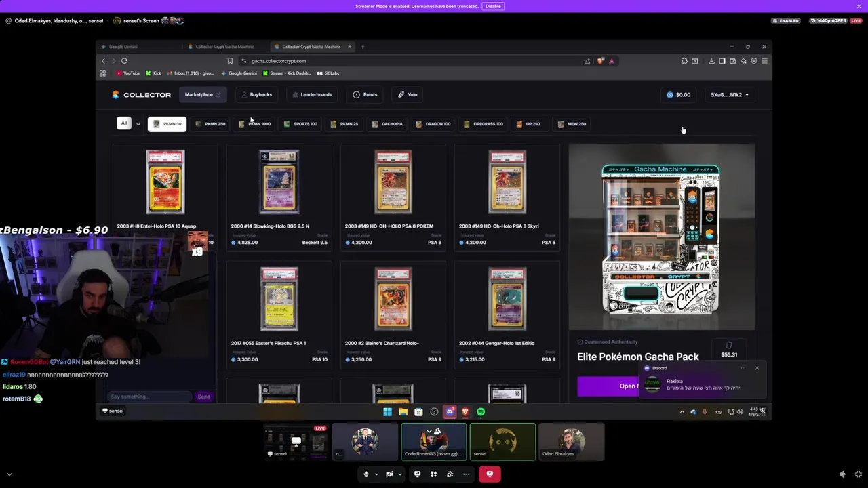This screenshot has width=868, height=488.
Task: Select the OP 250 pack filter
Action: coord(528,124)
